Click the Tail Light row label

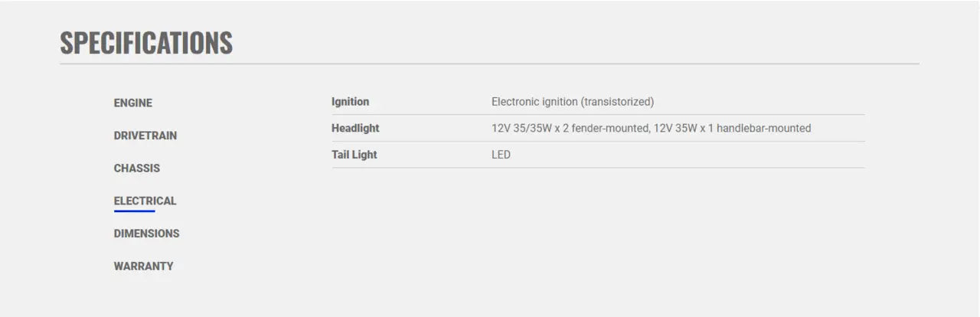(x=354, y=155)
